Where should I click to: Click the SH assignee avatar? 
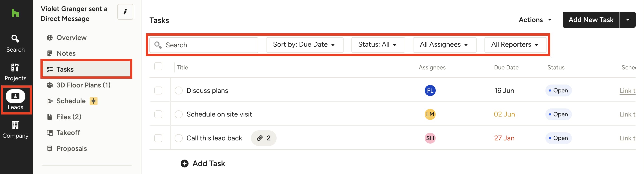coord(430,138)
